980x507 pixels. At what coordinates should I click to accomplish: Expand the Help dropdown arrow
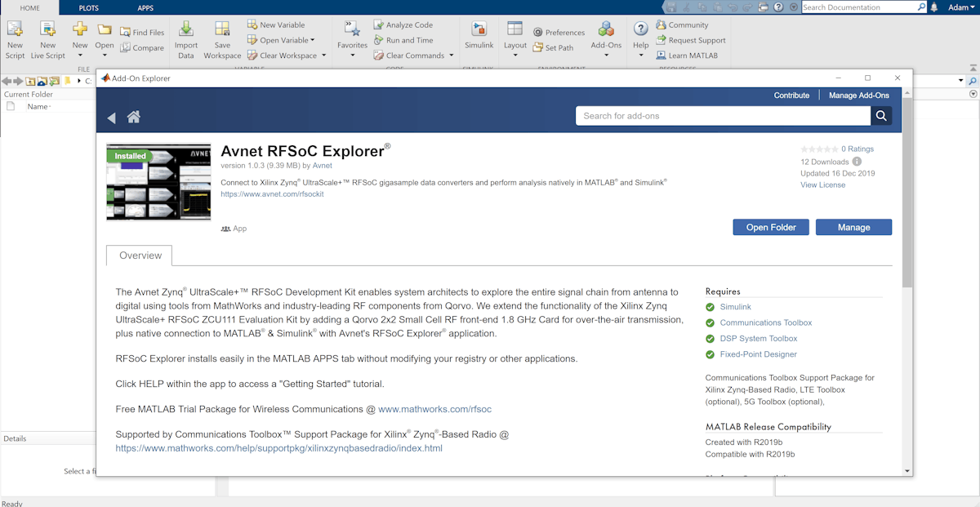pos(641,56)
